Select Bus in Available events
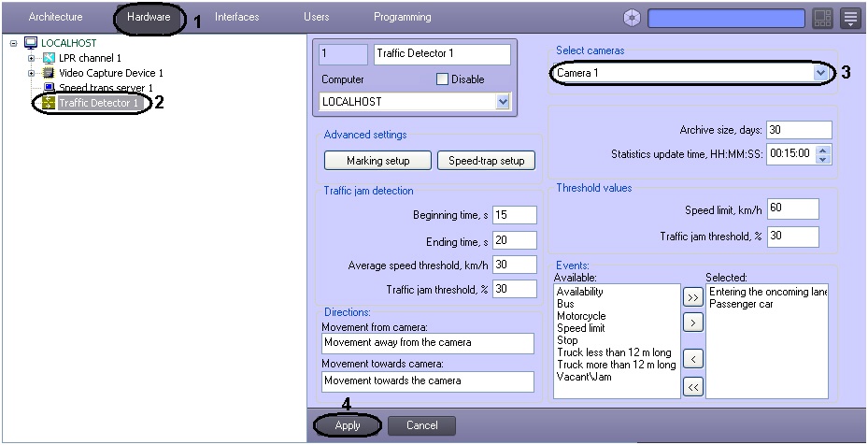 [x=565, y=304]
